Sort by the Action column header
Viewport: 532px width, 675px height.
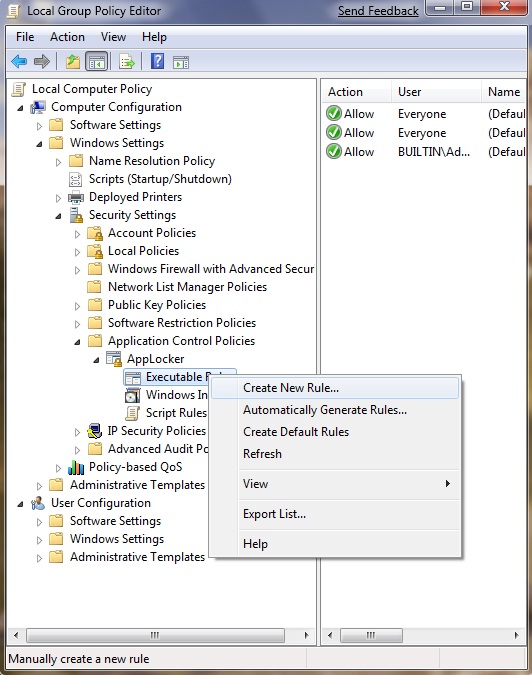pyautogui.click(x=356, y=92)
